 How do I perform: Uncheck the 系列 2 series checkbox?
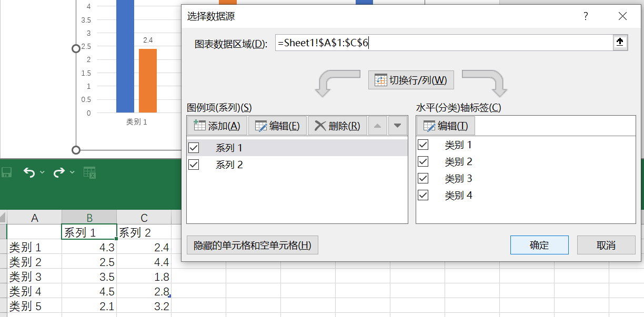pyautogui.click(x=193, y=164)
